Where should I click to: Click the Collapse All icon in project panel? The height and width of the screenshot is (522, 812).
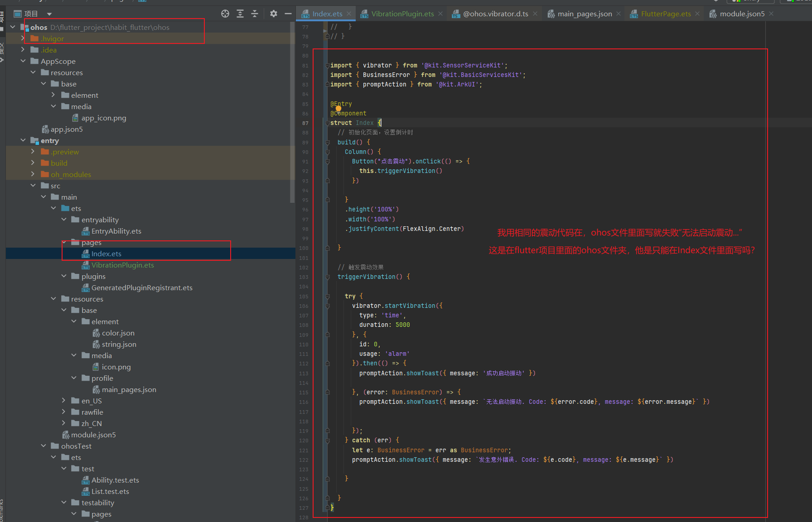pos(255,14)
